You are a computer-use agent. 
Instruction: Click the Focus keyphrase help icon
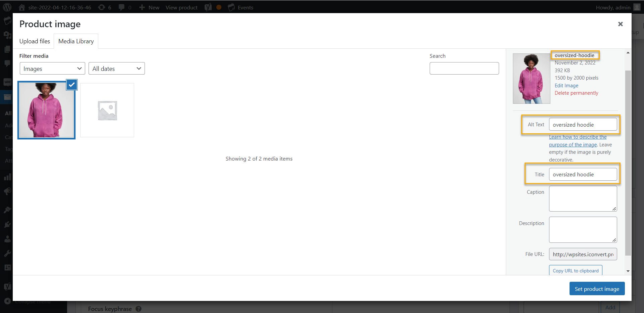138,309
